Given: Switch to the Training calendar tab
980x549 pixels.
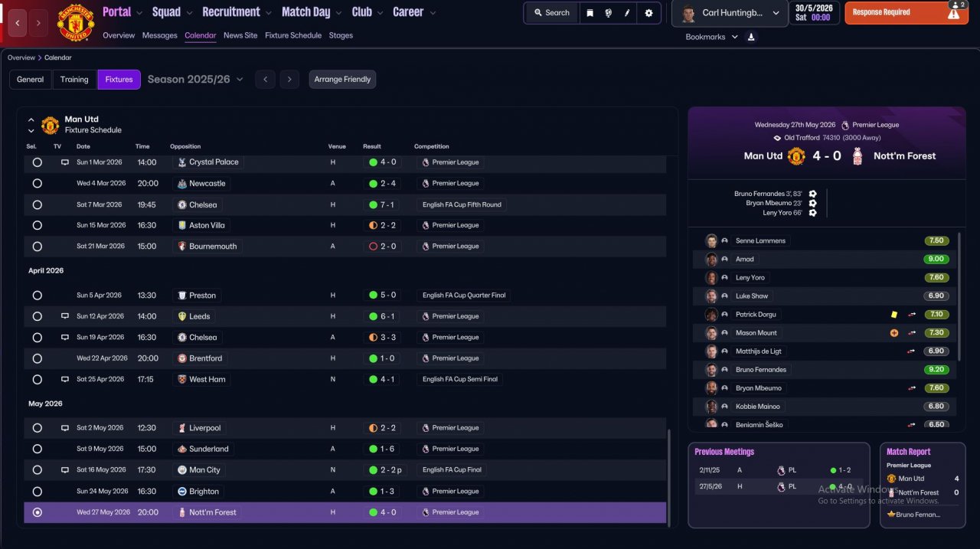Looking at the screenshot, I should (74, 80).
